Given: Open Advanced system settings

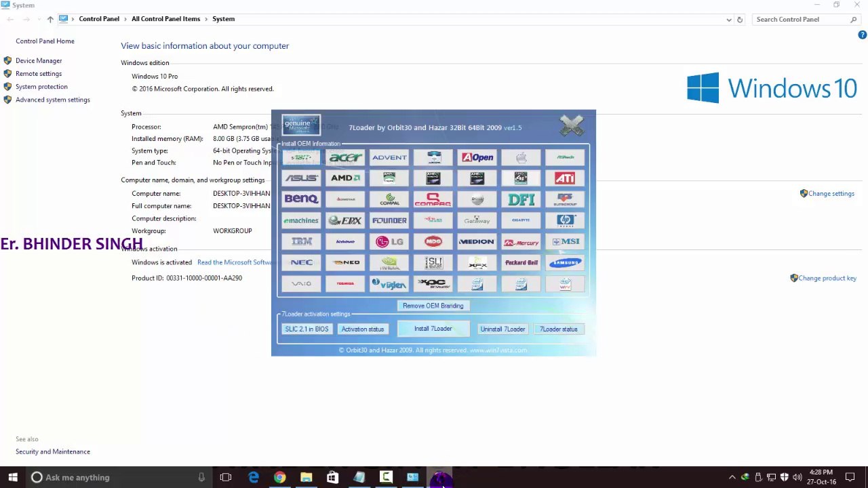Looking at the screenshot, I should click(x=53, y=100).
